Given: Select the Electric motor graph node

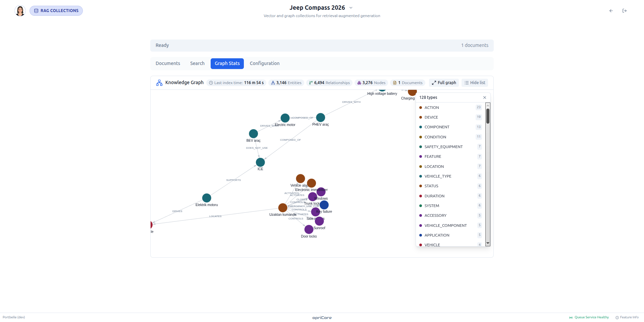Looking at the screenshot, I should [x=285, y=118].
